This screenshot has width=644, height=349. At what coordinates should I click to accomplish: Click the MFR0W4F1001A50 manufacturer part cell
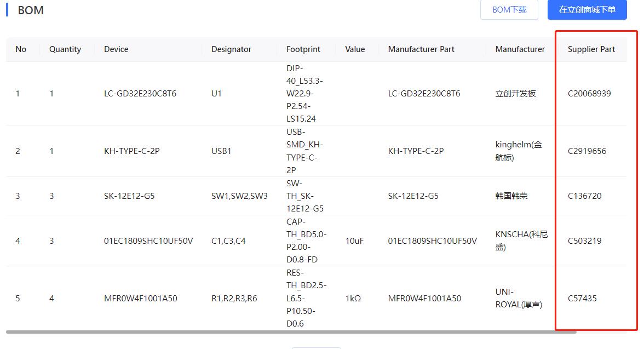[424, 299]
